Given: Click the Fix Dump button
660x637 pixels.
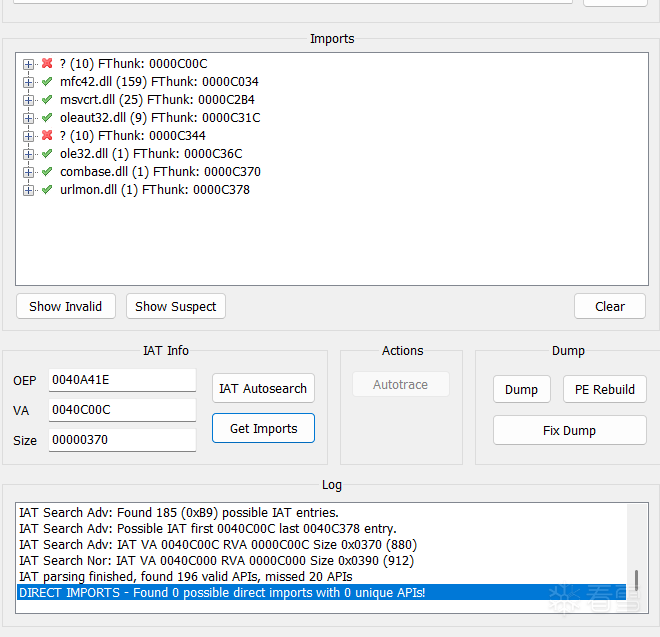Looking at the screenshot, I should (x=570, y=430).
